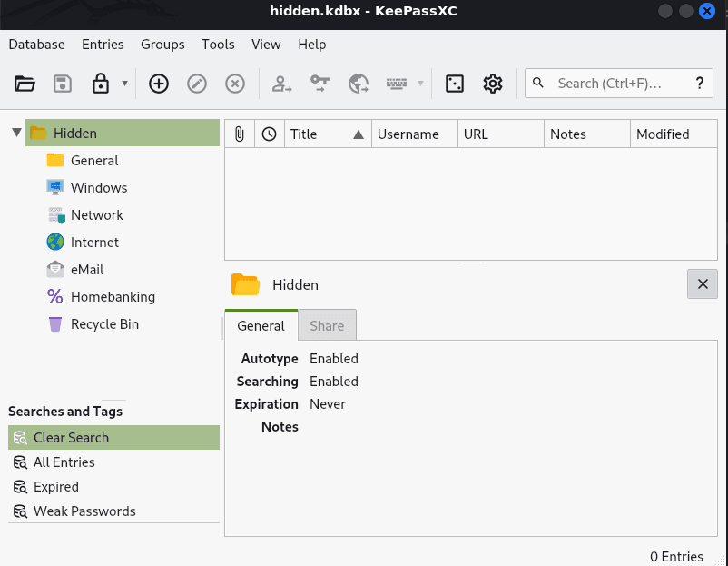This screenshot has width=728, height=566.
Task: Click the Open Database folder icon
Action: (x=25, y=84)
